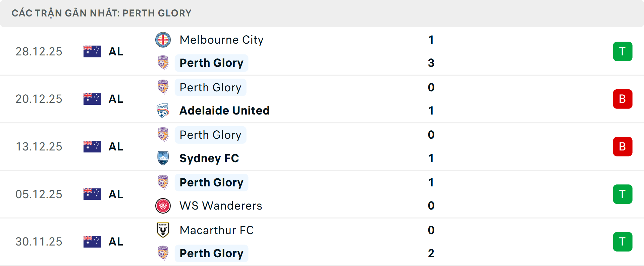Click the WS Wanderers team name
The width and height of the screenshot is (644, 266).
221,206
